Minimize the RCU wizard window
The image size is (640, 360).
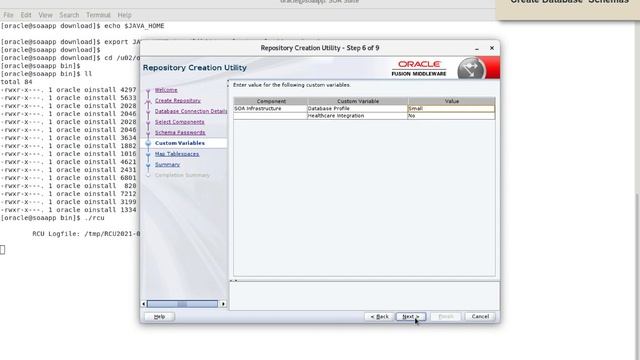tap(477, 48)
